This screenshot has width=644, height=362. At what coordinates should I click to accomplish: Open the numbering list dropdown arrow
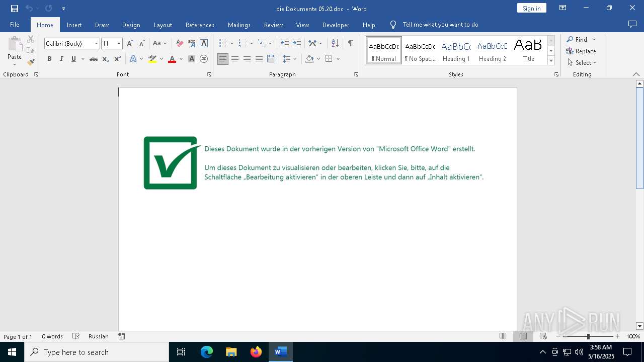251,44
